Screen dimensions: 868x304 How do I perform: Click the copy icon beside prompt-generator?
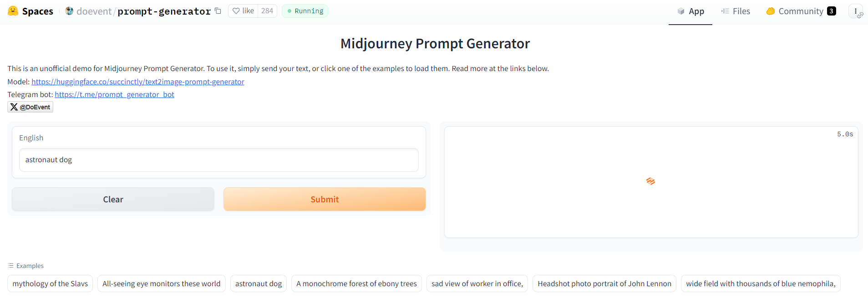coord(218,10)
